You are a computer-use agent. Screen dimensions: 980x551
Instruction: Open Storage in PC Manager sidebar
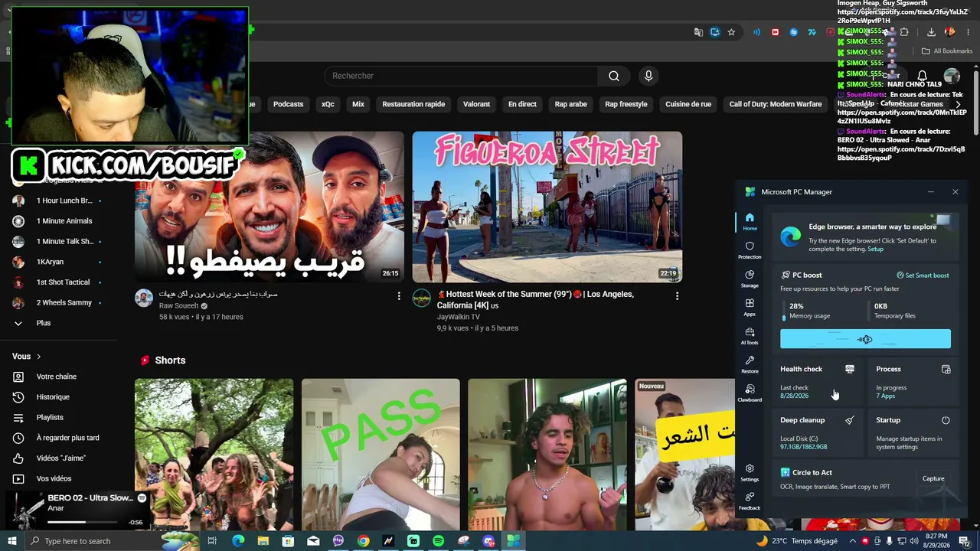750,279
